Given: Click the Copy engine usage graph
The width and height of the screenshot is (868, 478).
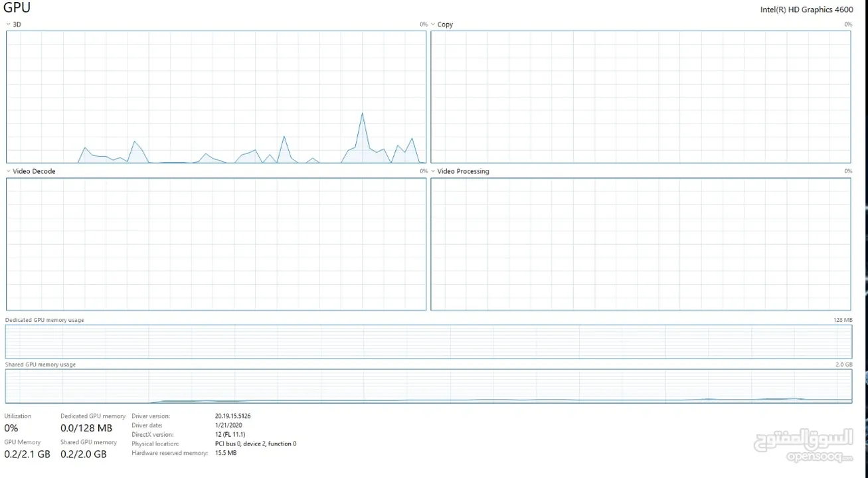Looking at the screenshot, I should pos(640,97).
